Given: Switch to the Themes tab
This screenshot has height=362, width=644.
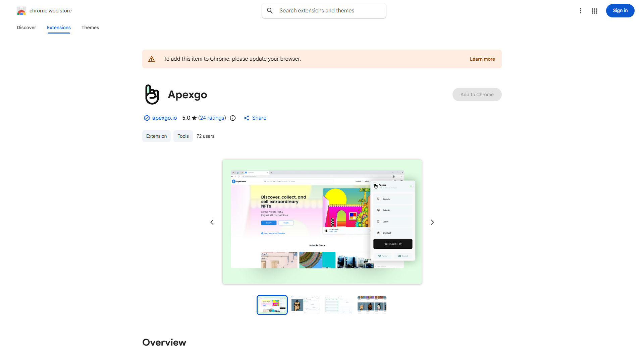Looking at the screenshot, I should [90, 27].
